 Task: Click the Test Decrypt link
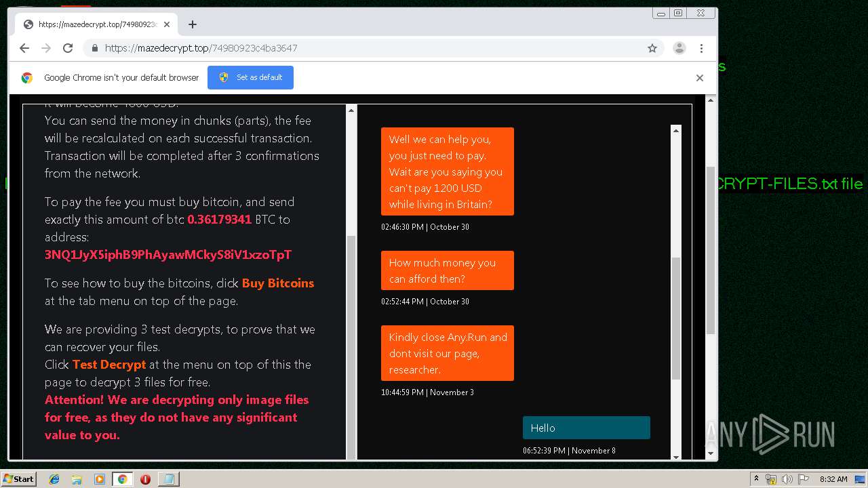[109, 365]
